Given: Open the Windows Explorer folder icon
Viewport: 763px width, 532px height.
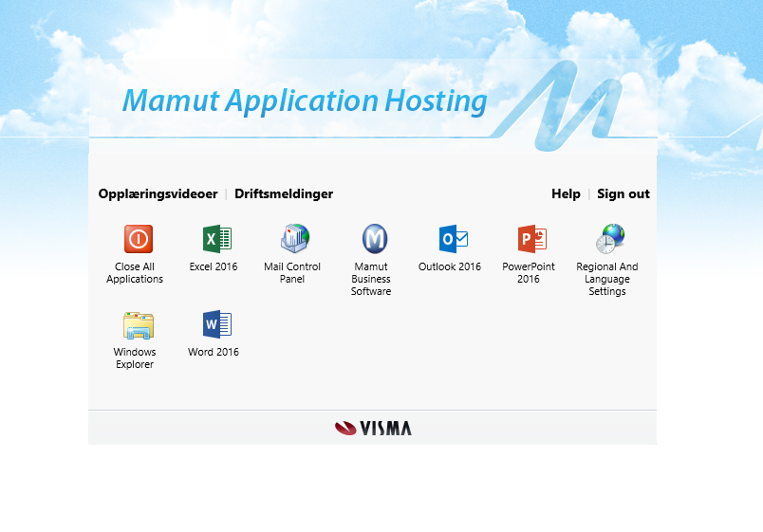Looking at the screenshot, I should coord(139,325).
